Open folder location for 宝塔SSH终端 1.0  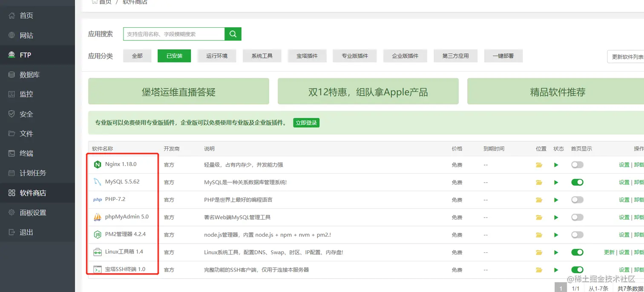539,270
